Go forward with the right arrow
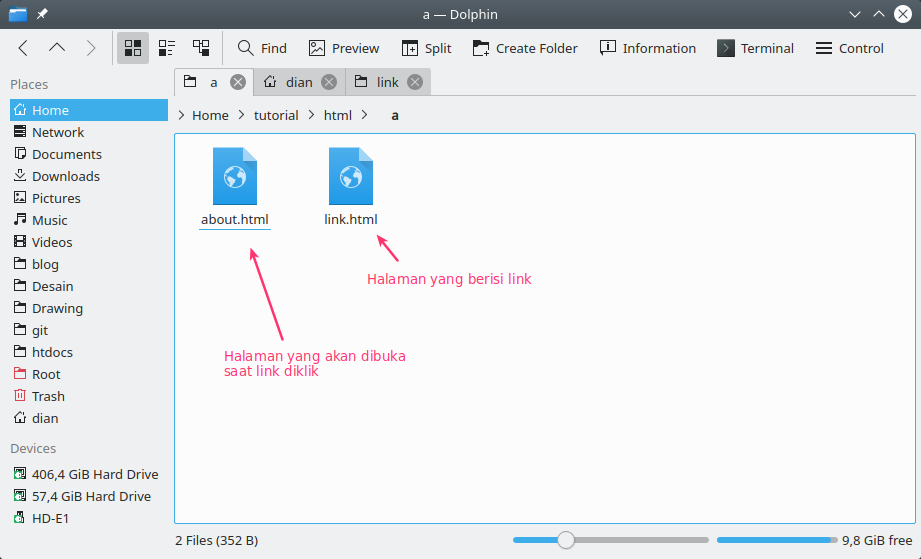This screenshot has width=921, height=559. [x=90, y=48]
